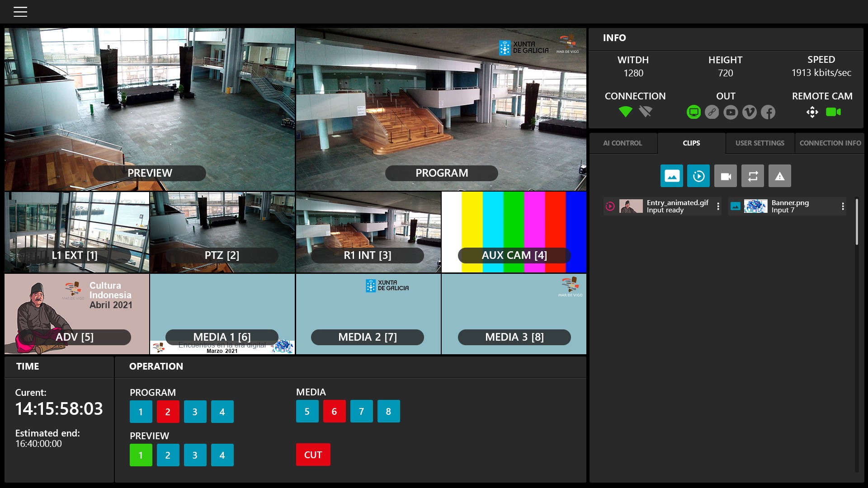868x488 pixels.
Task: Click the link output icon
Action: click(x=712, y=112)
